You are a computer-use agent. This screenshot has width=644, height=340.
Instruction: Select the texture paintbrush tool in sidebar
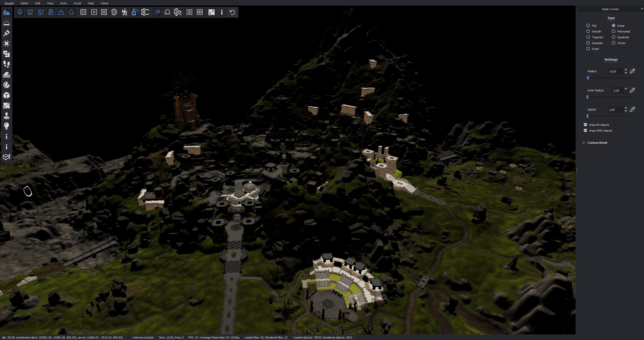tap(7, 33)
